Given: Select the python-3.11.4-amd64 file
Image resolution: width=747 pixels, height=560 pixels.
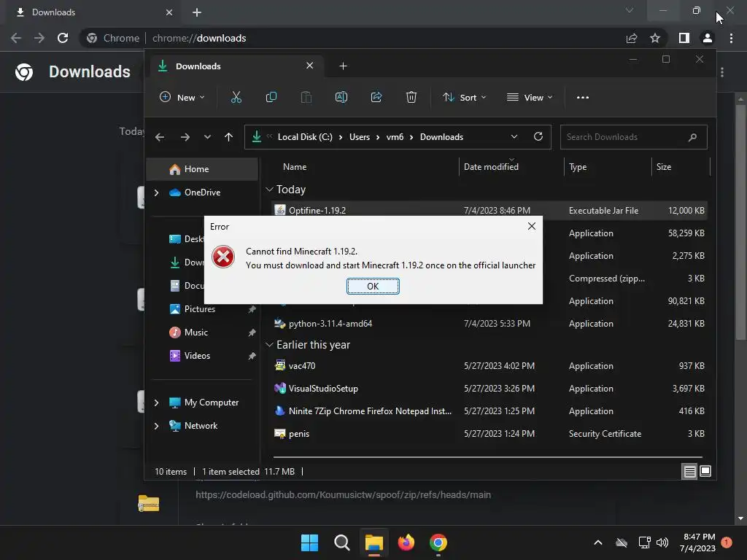Looking at the screenshot, I should 489,324.
